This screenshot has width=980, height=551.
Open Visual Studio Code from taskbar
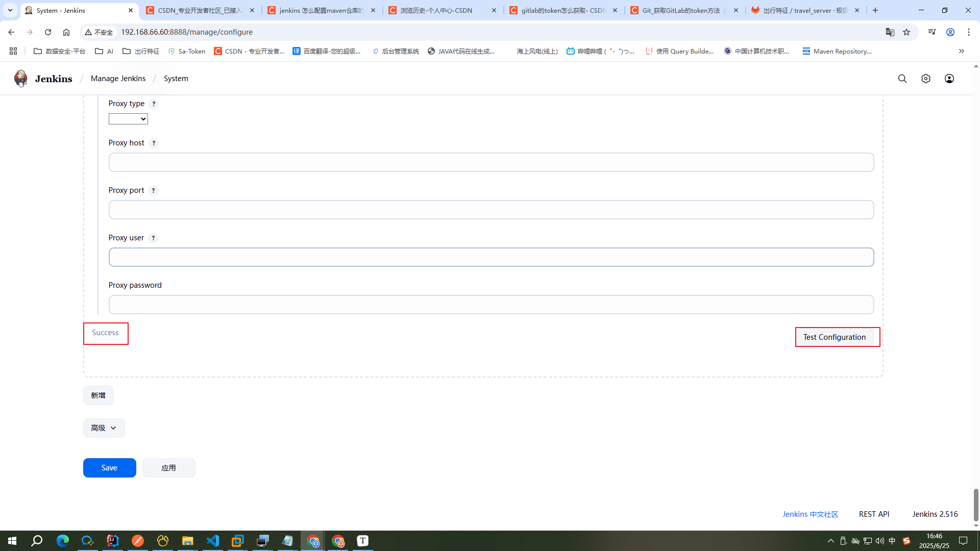(213, 541)
